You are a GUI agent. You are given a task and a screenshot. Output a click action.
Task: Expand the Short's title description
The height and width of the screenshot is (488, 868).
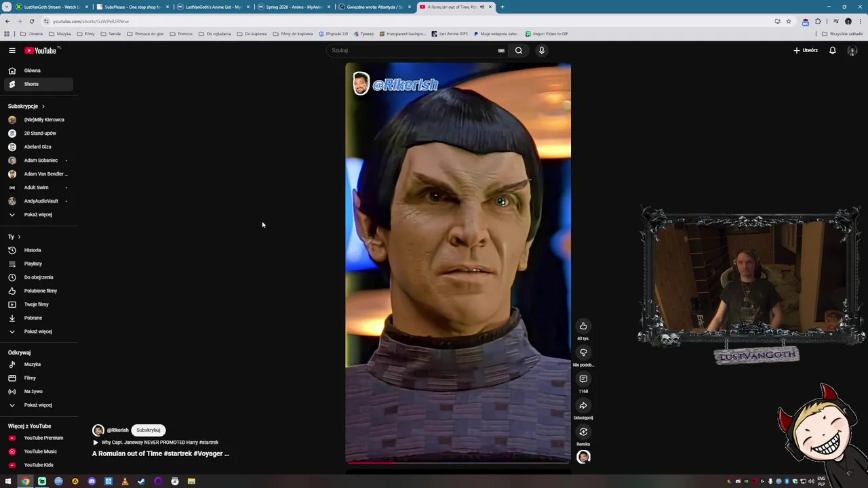161,453
